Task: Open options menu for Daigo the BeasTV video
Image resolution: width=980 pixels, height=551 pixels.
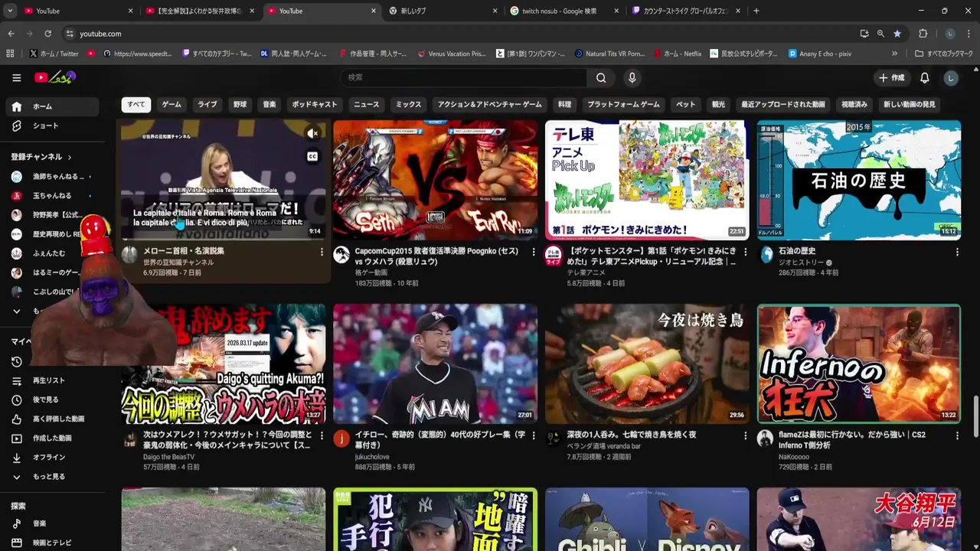Action: pyautogui.click(x=322, y=435)
